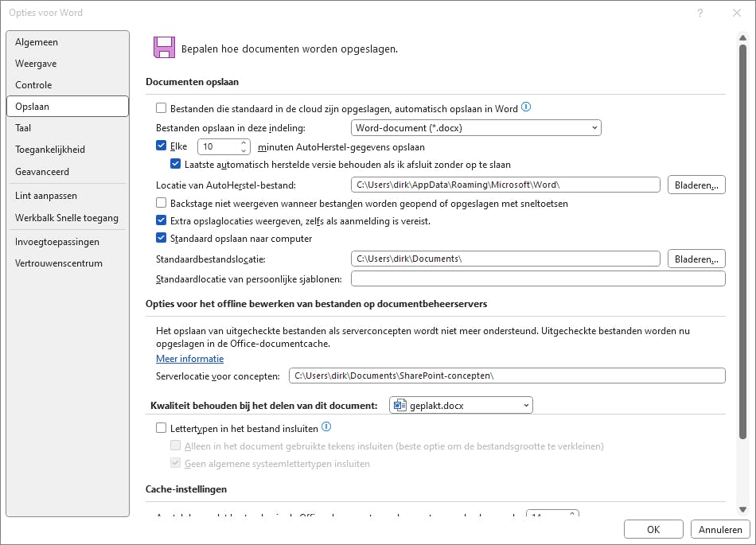Click the Word document icon in geplakt.docx dropdown
The width and height of the screenshot is (756, 545).
(x=399, y=406)
